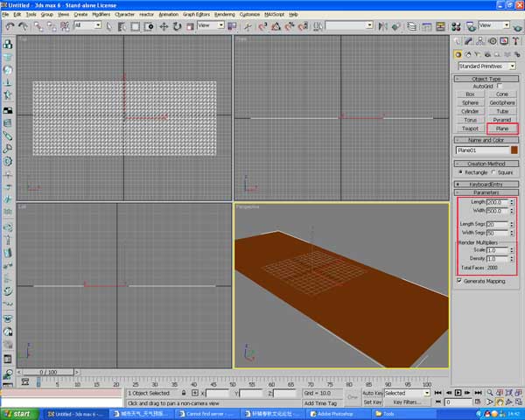Open the Modifiers menu
525x420 pixels.
tap(101, 15)
